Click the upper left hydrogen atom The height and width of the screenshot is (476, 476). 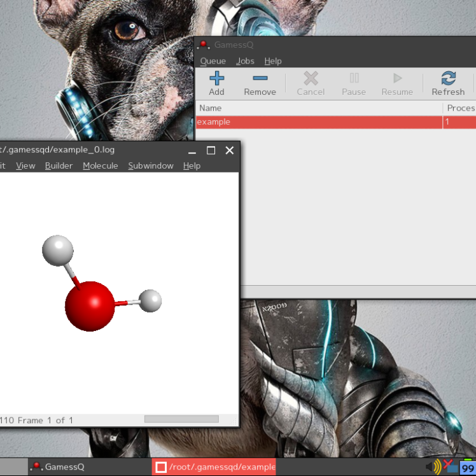[58, 251]
